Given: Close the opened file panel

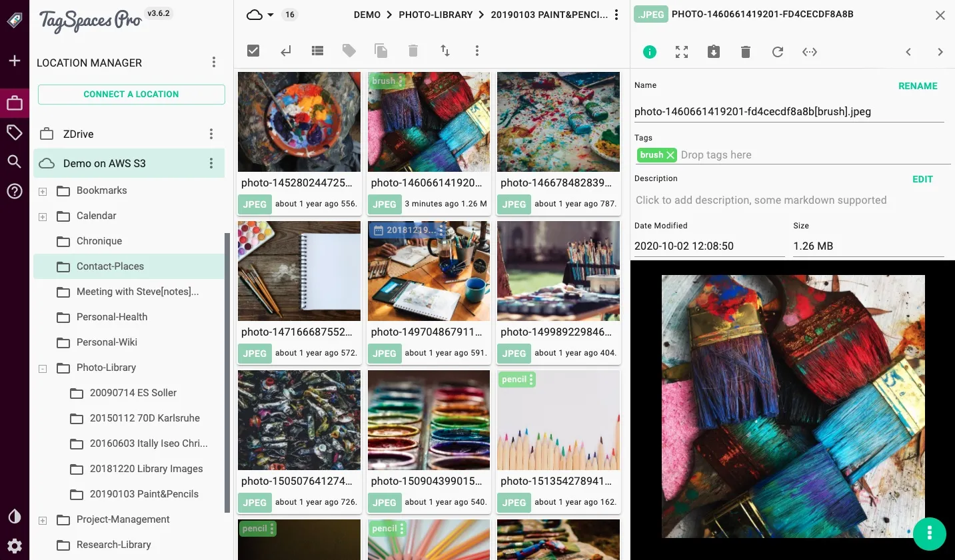Looking at the screenshot, I should coord(940,15).
